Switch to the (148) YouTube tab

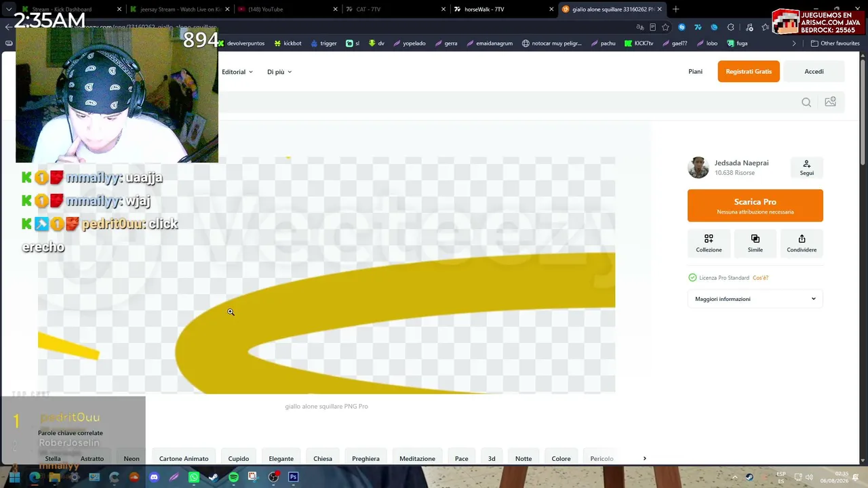288,9
